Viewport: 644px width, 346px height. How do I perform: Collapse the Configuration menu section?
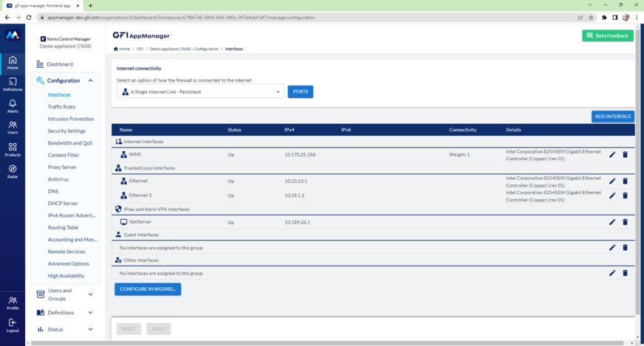click(x=90, y=80)
